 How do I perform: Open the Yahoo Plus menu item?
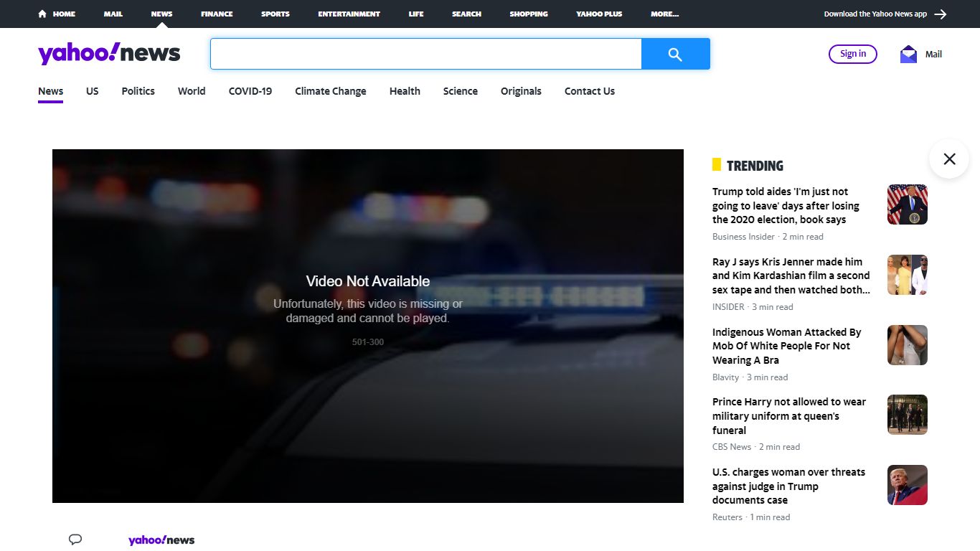[x=599, y=14]
